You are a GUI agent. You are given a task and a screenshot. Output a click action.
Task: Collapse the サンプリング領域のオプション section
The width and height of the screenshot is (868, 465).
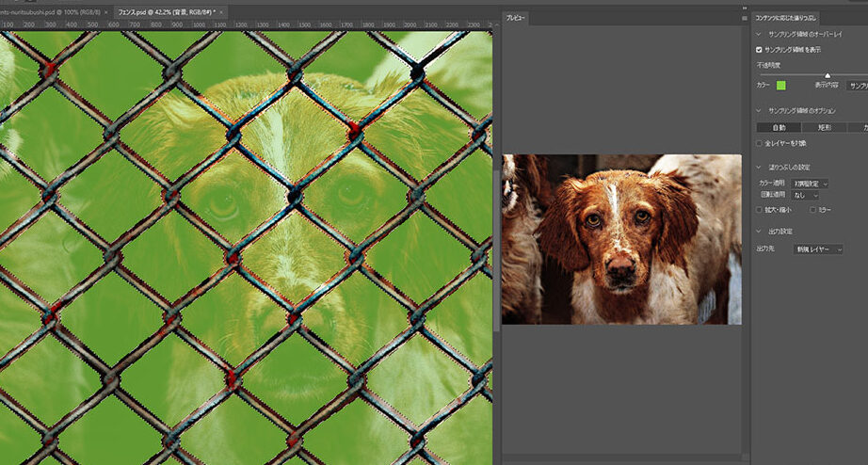(x=759, y=111)
